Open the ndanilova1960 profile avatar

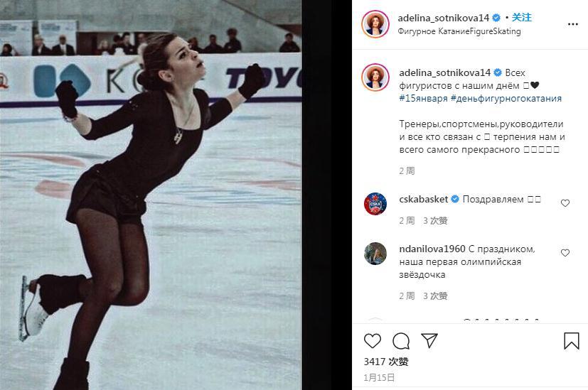click(375, 254)
